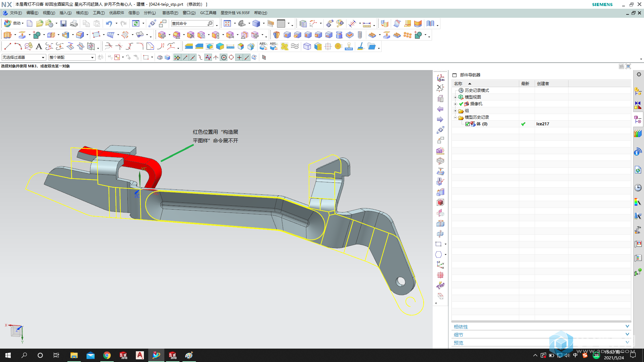644x362 pixels.
Task: Toggle the quadrant point snap button
Action: click(x=231, y=58)
